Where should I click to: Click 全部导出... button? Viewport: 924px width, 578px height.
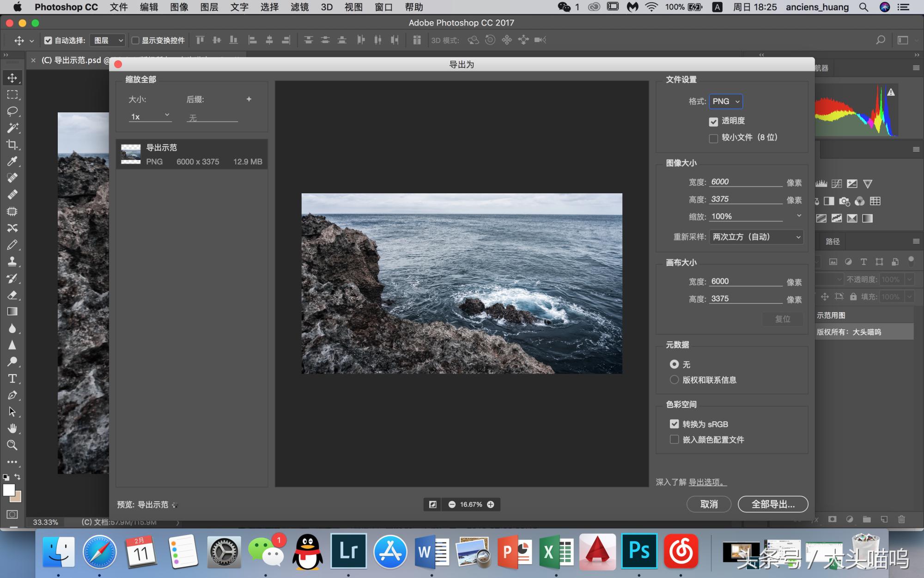pos(773,504)
